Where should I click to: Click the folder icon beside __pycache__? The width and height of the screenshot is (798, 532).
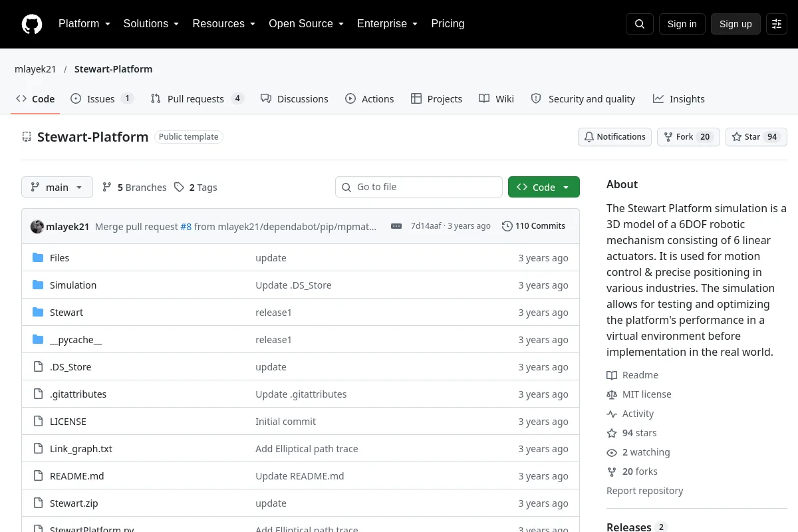[38, 340]
